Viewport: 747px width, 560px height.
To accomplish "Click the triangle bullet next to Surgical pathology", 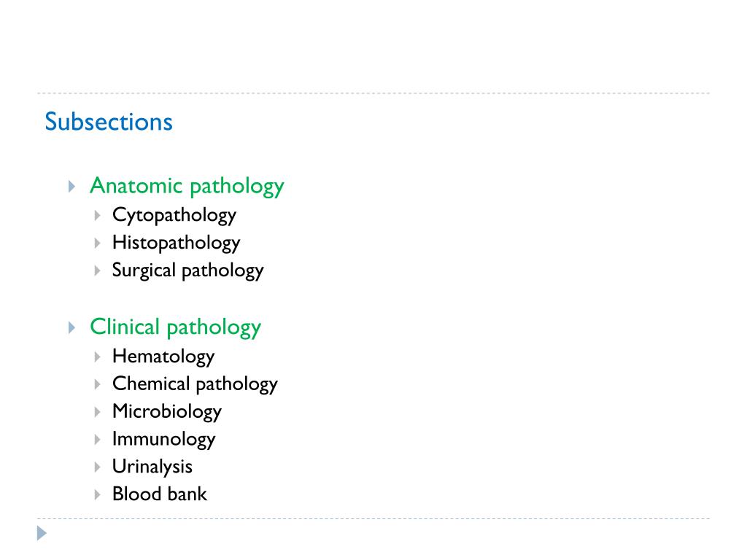I will coord(97,271).
